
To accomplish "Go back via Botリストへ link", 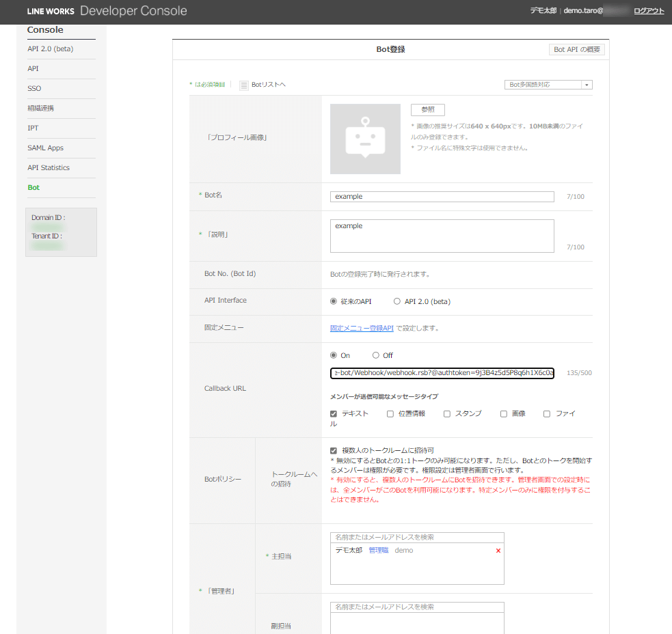I will tap(268, 85).
